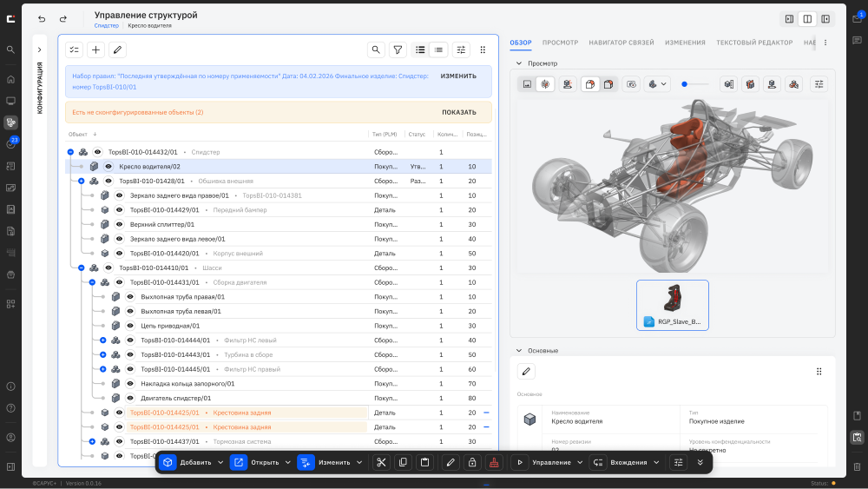Click the undo arrow near page title

click(42, 19)
